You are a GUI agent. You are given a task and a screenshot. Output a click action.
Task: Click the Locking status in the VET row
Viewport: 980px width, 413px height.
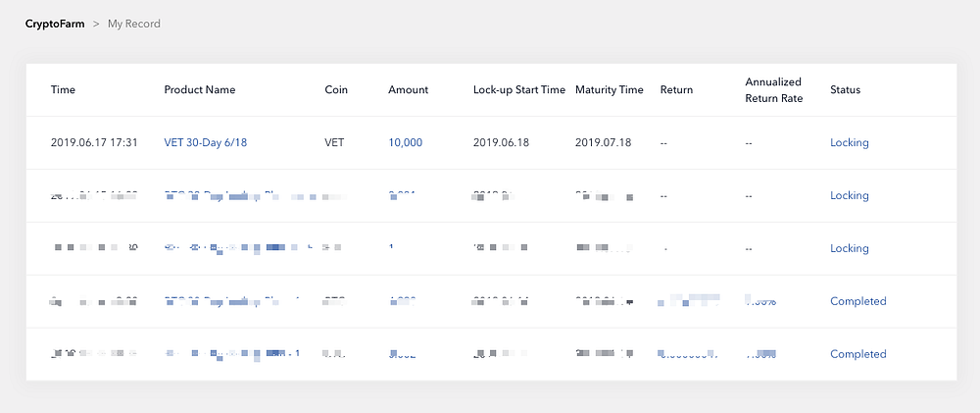point(850,142)
